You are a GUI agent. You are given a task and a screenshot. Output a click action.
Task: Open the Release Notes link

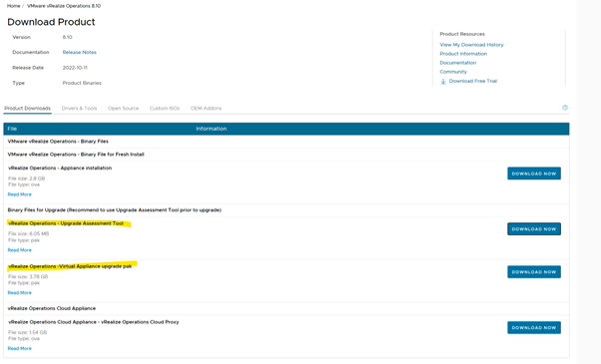pyautogui.click(x=79, y=52)
